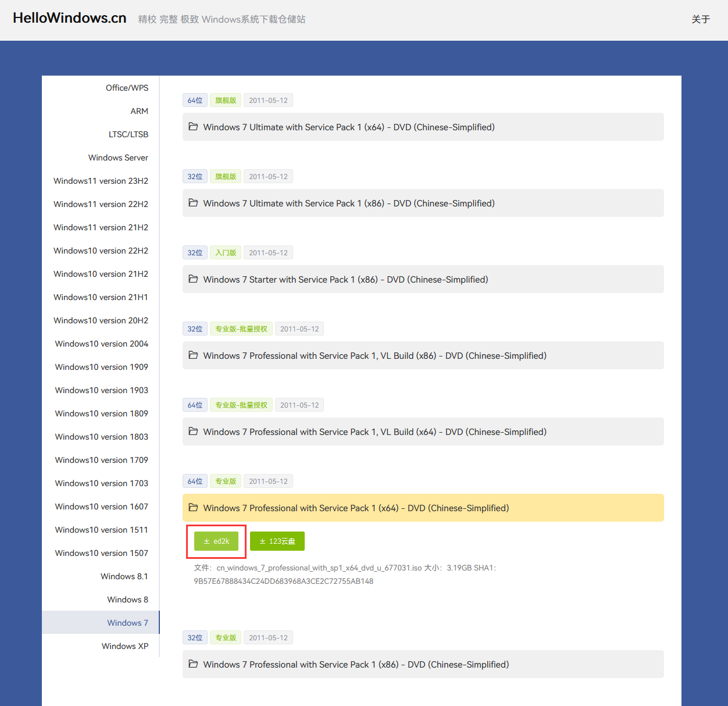Image resolution: width=728 pixels, height=706 pixels.
Task: Click 专业版 tag above highlighted Professional x64
Action: click(x=226, y=481)
